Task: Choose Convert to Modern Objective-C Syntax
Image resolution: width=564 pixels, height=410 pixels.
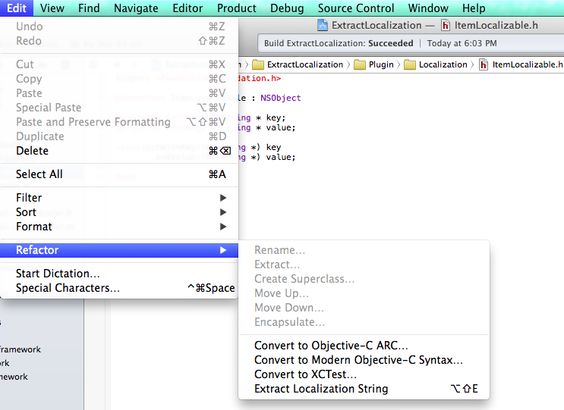Action: click(x=364, y=360)
